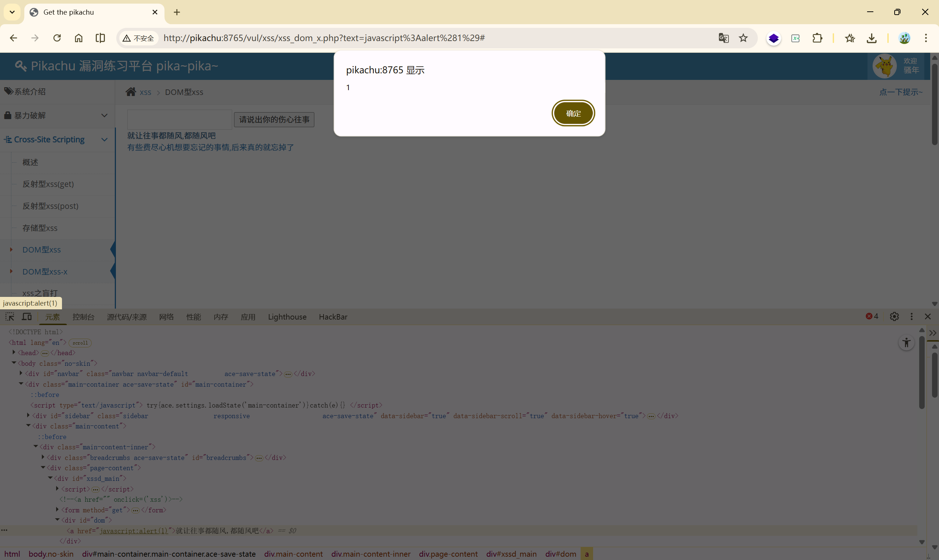Toggle the device toolbar emulation icon

pyautogui.click(x=26, y=317)
